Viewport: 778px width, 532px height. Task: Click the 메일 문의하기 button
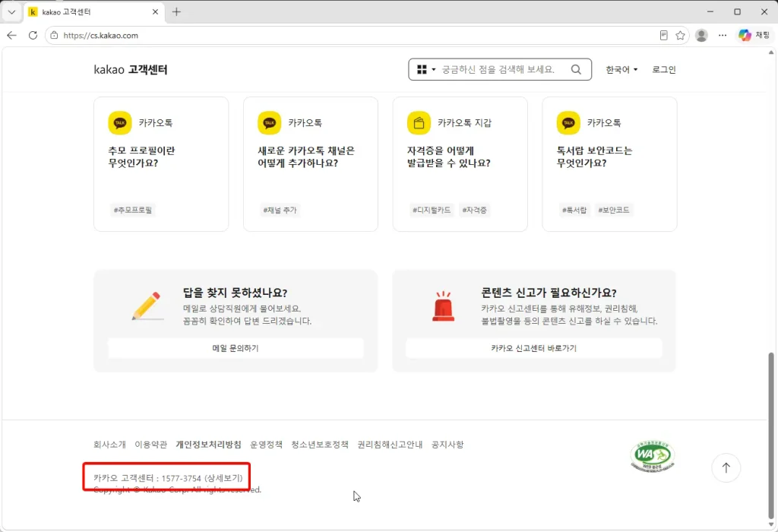236,348
